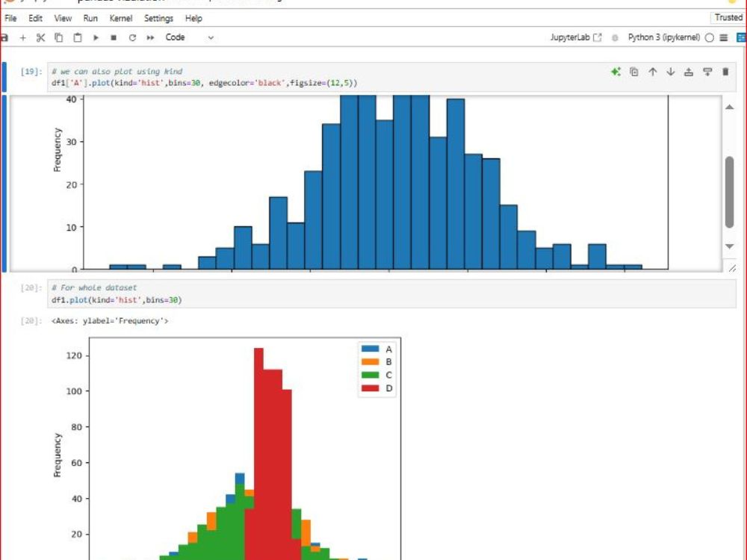The image size is (747, 560).
Task: Open the View menu
Action: tap(63, 18)
